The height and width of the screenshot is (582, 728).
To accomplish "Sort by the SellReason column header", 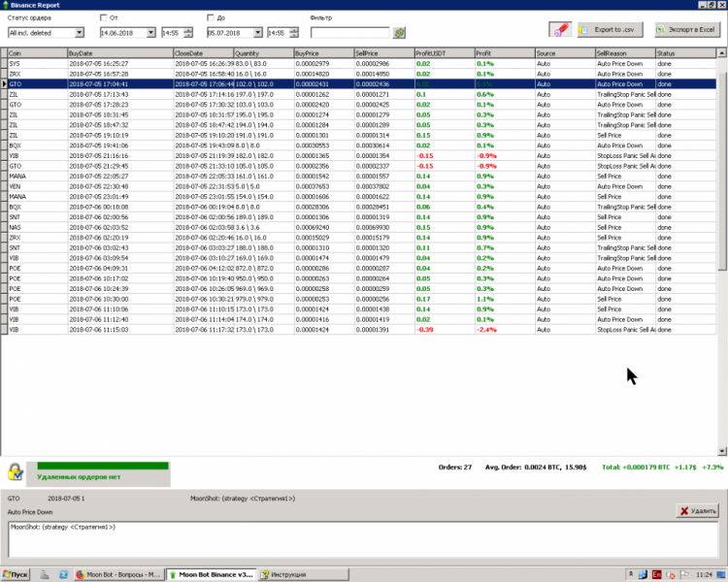I will click(625, 53).
